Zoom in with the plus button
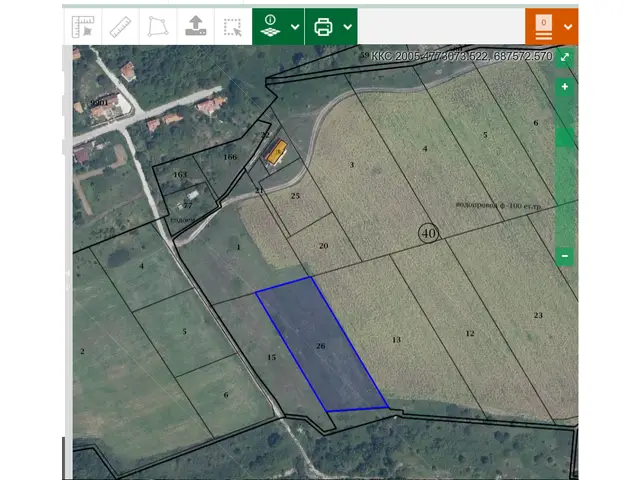640x480 pixels. [x=565, y=87]
